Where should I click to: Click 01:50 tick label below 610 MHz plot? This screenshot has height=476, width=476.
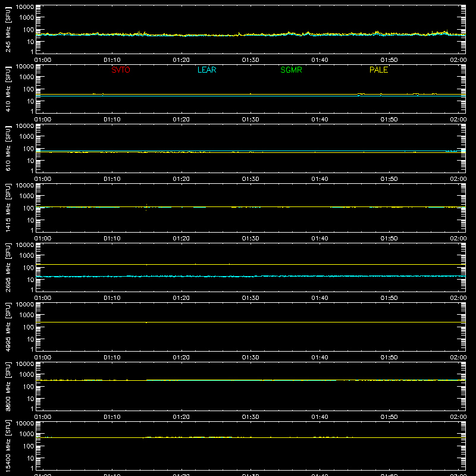pyautogui.click(x=389, y=179)
